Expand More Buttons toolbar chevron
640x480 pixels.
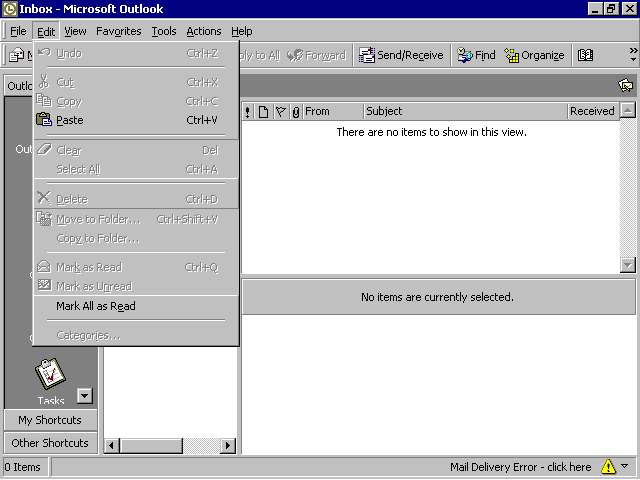tap(633, 54)
